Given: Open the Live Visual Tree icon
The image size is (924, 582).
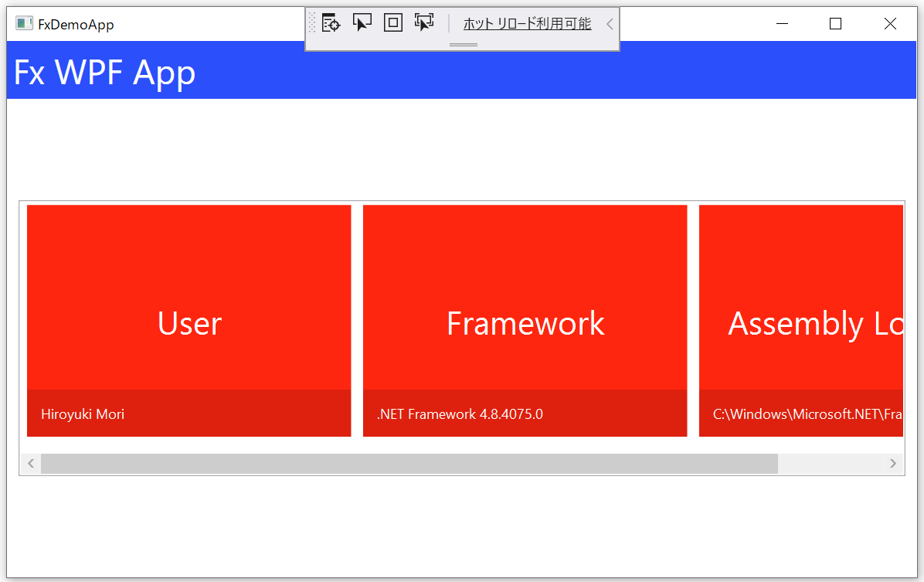Looking at the screenshot, I should pyautogui.click(x=331, y=22).
